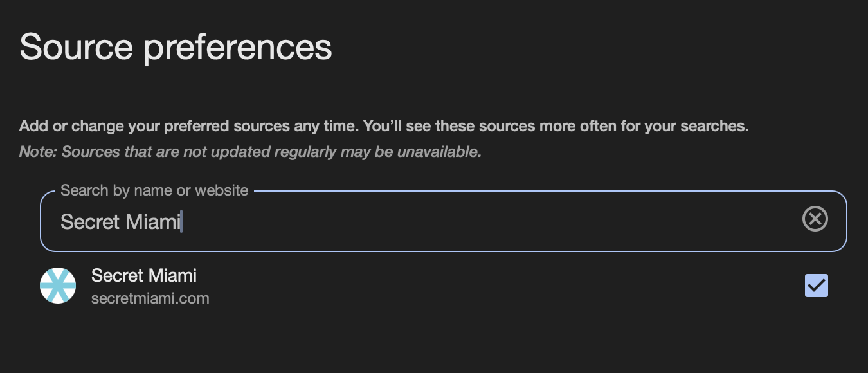
Task: Place cursor after "Miami" in the search field
Action: click(x=182, y=222)
